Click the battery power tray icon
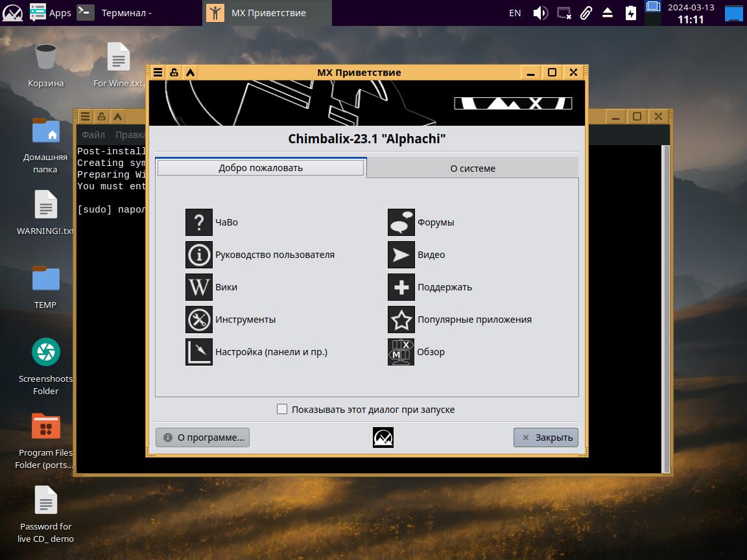 [x=631, y=13]
